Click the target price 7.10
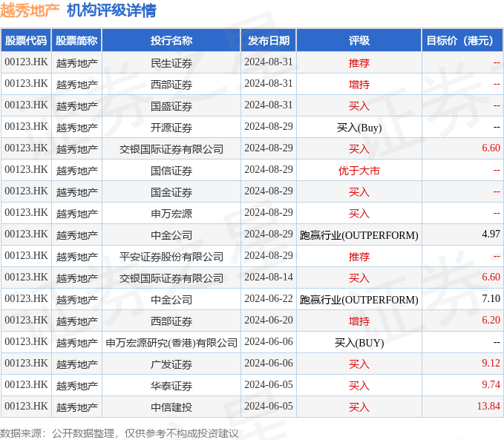Image resolution: width=504 pixels, height=440 pixels. 491,299
